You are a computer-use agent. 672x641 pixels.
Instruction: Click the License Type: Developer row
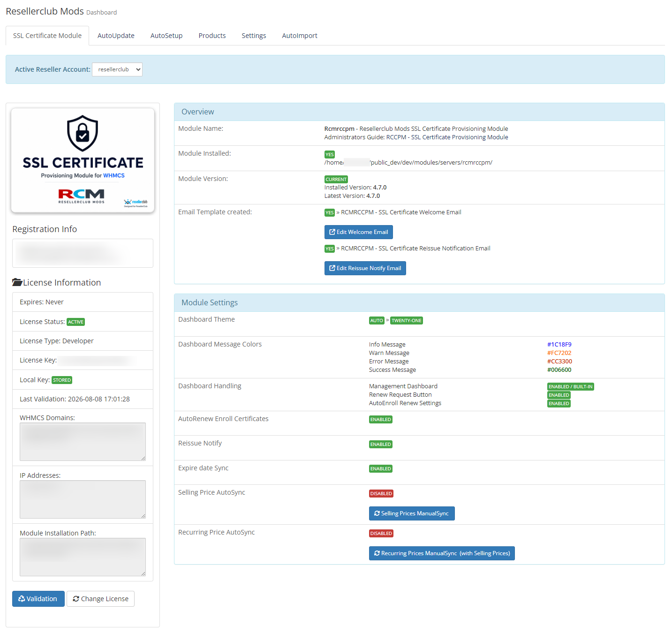pyautogui.click(x=83, y=341)
